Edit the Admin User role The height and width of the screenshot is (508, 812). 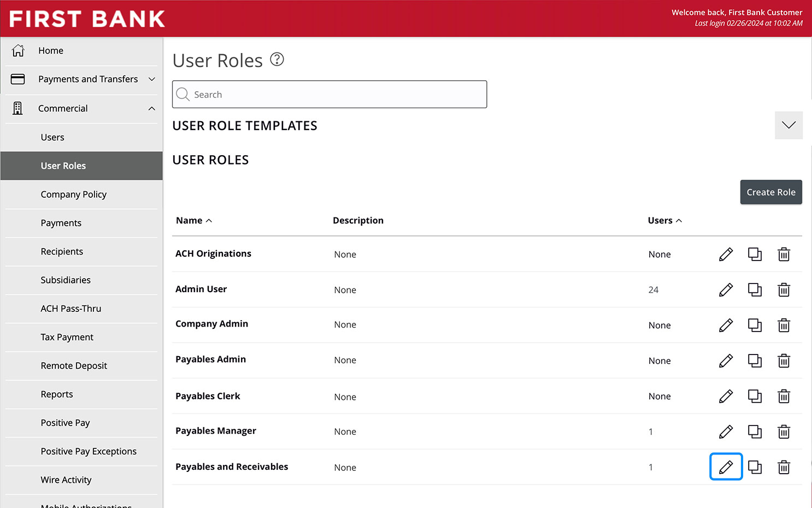(726, 290)
